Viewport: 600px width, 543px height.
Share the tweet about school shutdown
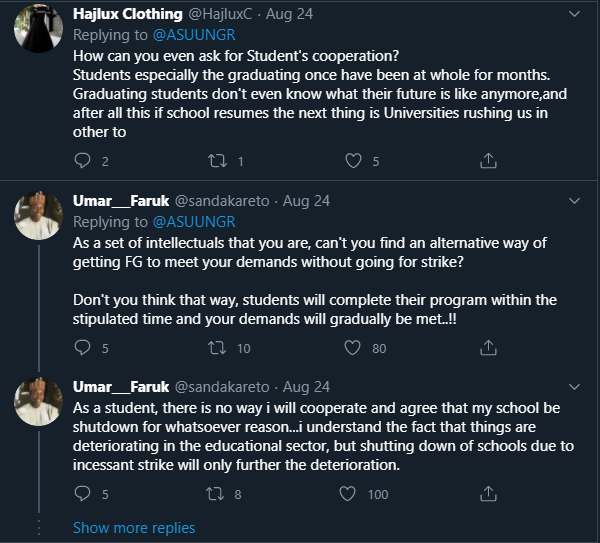pos(489,493)
